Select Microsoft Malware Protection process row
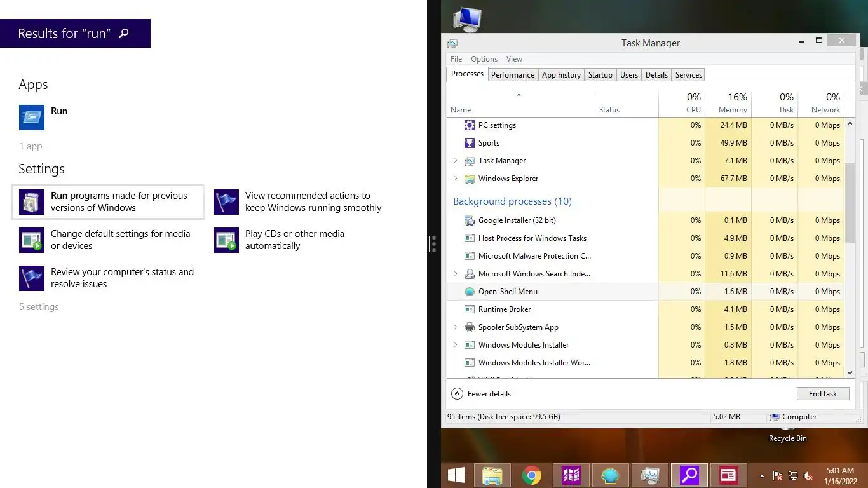 tap(646, 256)
